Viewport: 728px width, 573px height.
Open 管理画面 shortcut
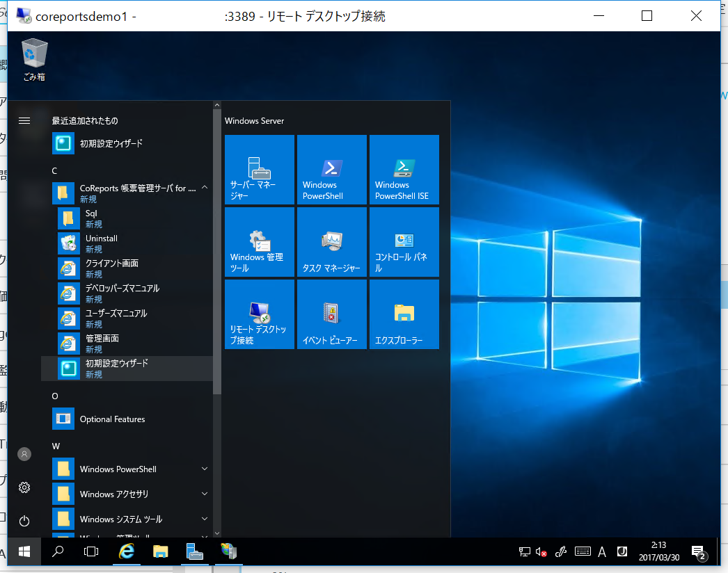[127, 344]
